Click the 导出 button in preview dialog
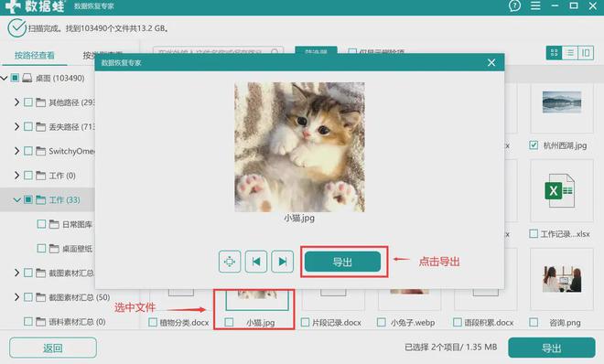 (342, 262)
